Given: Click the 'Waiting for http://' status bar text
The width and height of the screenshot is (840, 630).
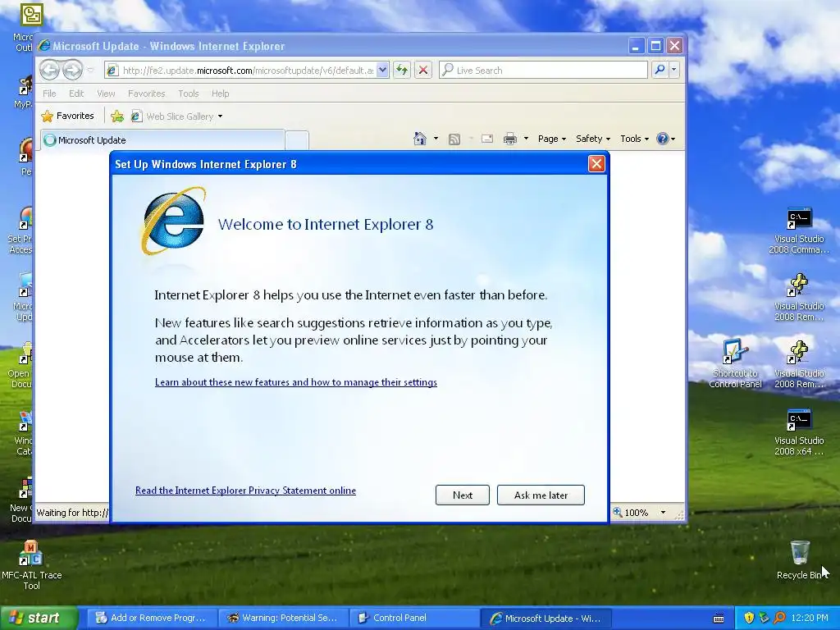Looking at the screenshot, I should tap(72, 513).
